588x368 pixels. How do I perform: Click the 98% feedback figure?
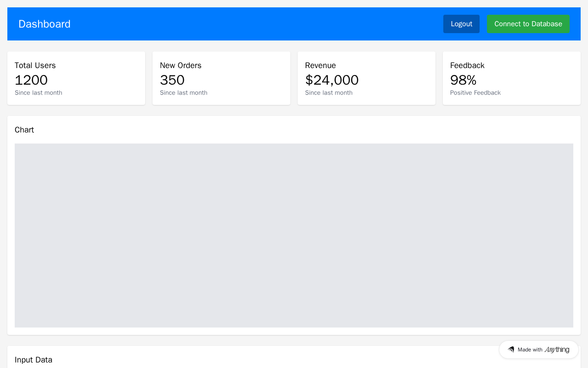(x=463, y=80)
